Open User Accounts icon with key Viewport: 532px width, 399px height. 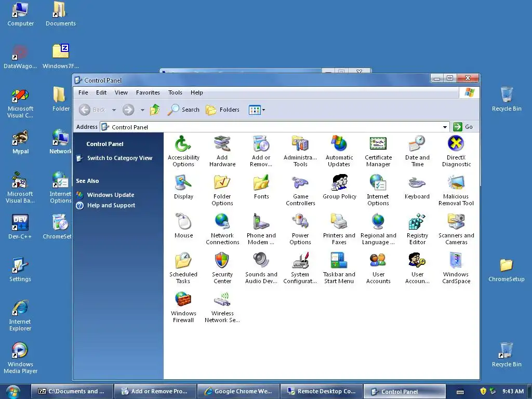[417, 268]
